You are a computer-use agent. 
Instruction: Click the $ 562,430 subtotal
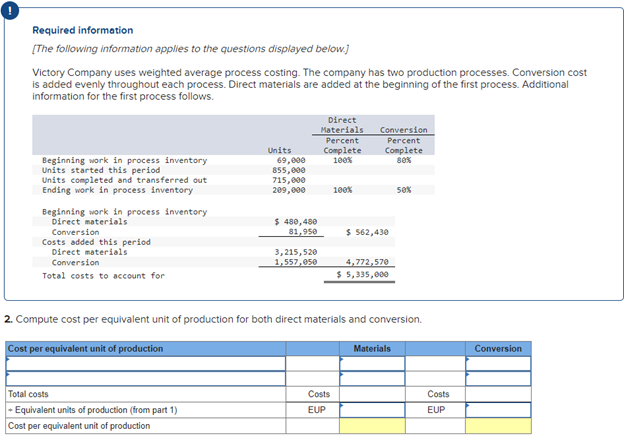[x=367, y=232]
